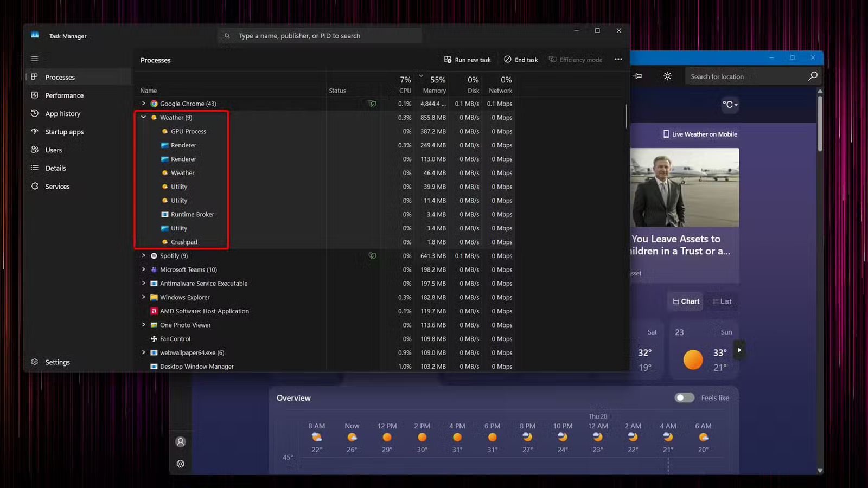Open Live Weather on Mobile link
The width and height of the screenshot is (868, 488).
(x=700, y=134)
